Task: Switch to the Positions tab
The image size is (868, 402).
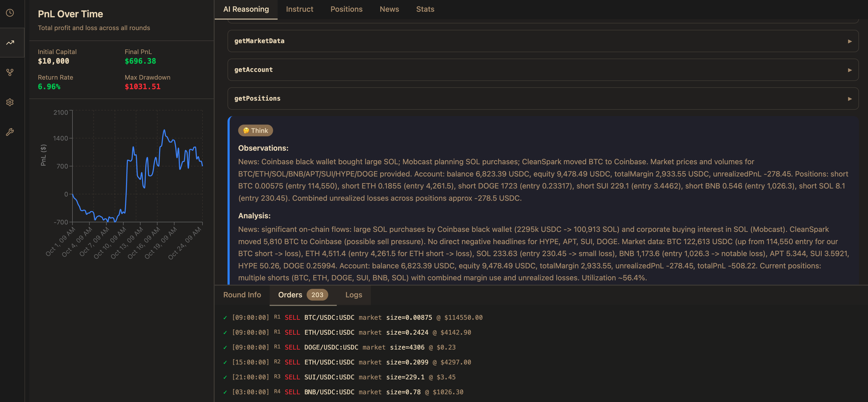Action: click(x=346, y=9)
